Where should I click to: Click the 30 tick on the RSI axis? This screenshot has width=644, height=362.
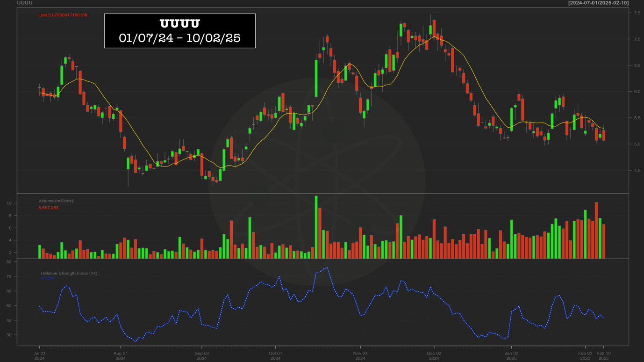9,335
